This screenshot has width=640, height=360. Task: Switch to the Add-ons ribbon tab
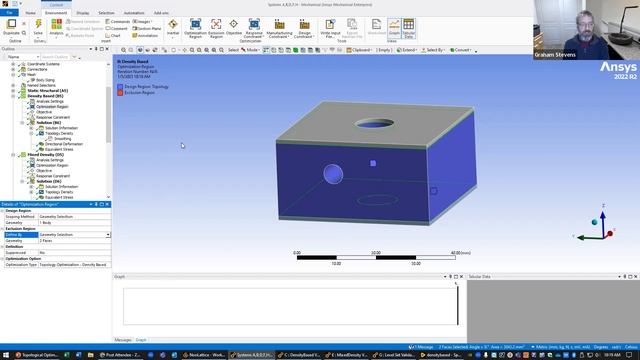coord(161,13)
